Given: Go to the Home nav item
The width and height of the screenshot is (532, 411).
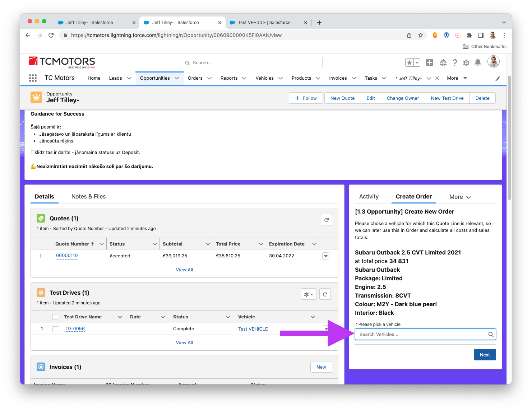Looking at the screenshot, I should point(94,78).
